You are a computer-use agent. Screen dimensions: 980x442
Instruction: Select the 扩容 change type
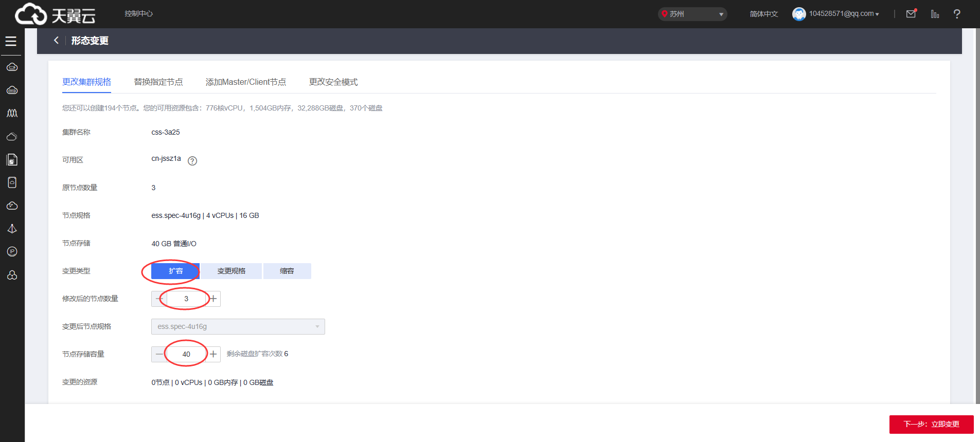coord(175,271)
